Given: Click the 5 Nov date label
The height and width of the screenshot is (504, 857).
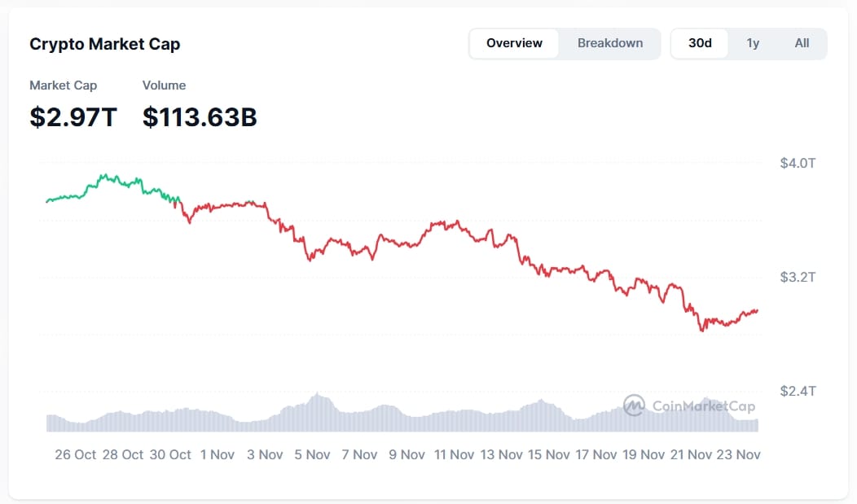Looking at the screenshot, I should point(312,454).
